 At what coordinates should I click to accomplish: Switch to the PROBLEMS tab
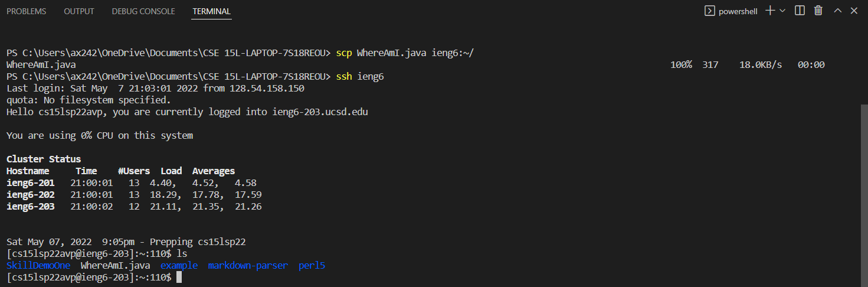pos(27,11)
